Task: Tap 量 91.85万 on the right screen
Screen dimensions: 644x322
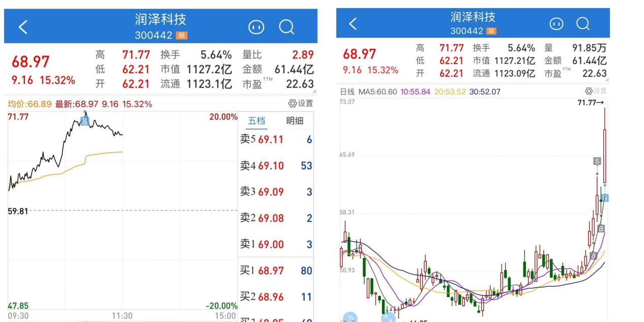Action: [x=575, y=48]
